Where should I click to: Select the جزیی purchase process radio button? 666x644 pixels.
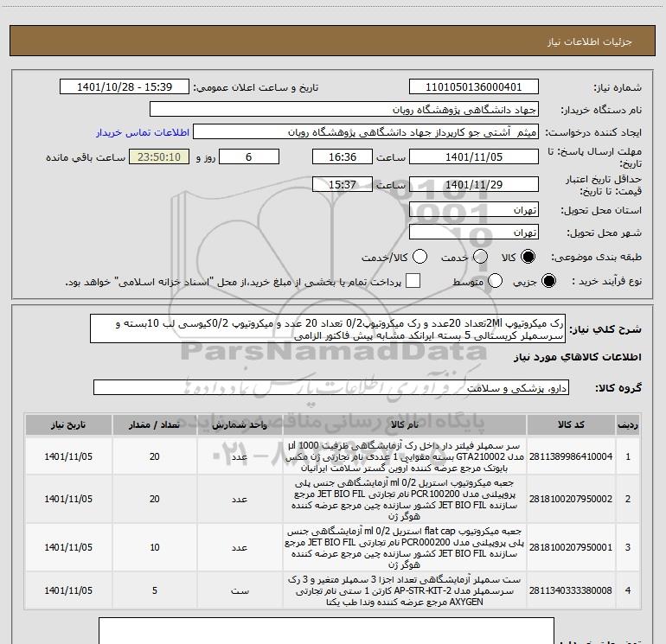tap(548, 281)
